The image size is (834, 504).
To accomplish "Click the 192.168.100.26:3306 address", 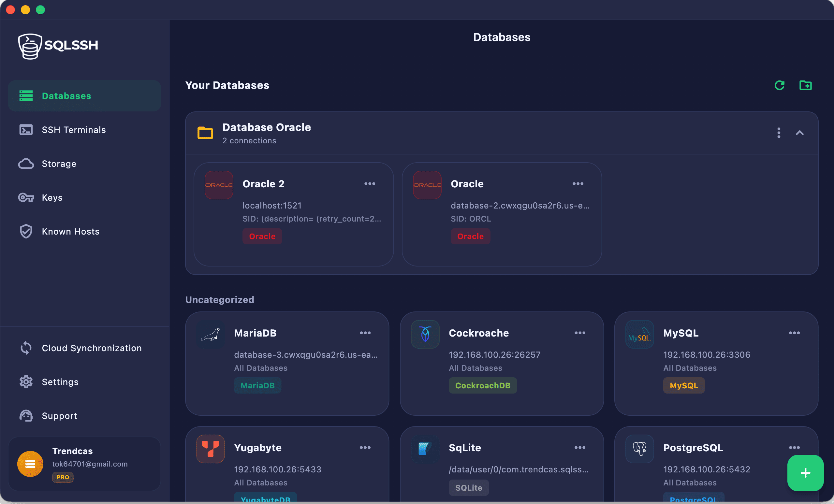I will coord(706,354).
